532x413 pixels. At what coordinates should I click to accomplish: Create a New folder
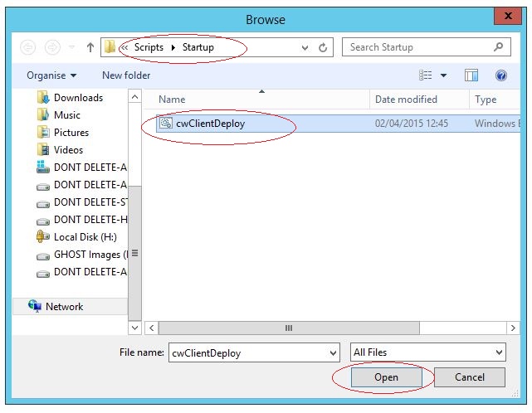126,75
